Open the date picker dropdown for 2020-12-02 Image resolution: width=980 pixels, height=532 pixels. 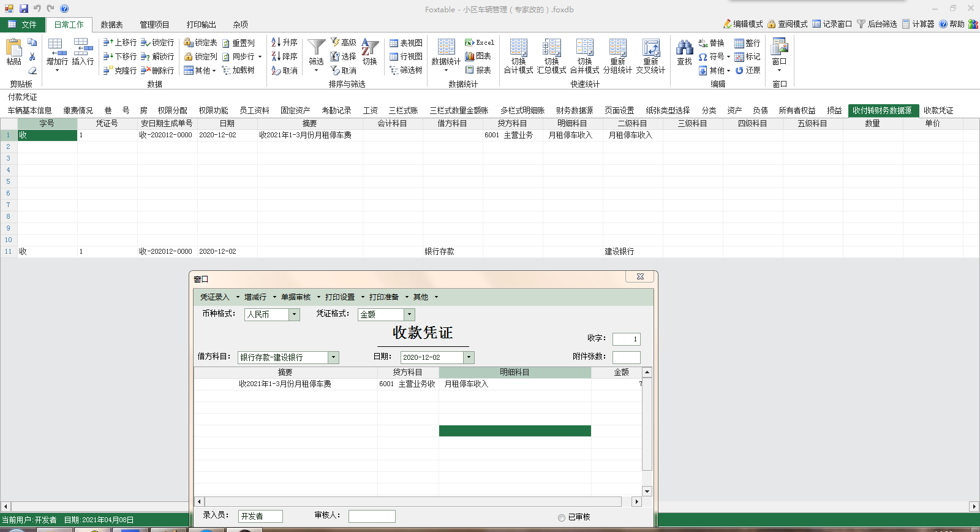pos(469,357)
